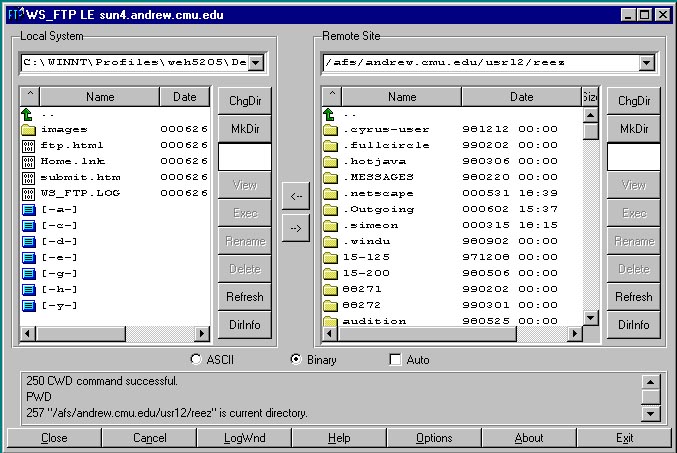Viewport: 677px width, 453px height.
Task: Click the local parent directory up-arrow icon
Action: (27, 114)
